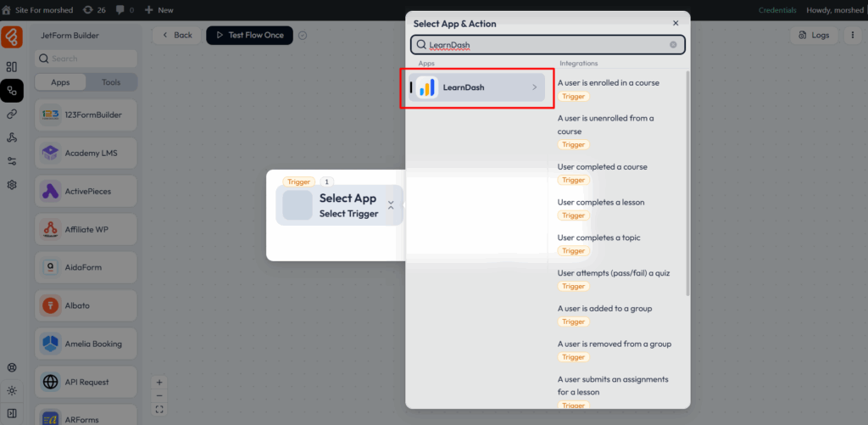Clear the LearnDash search text
The width and height of the screenshot is (868, 425).
point(674,45)
